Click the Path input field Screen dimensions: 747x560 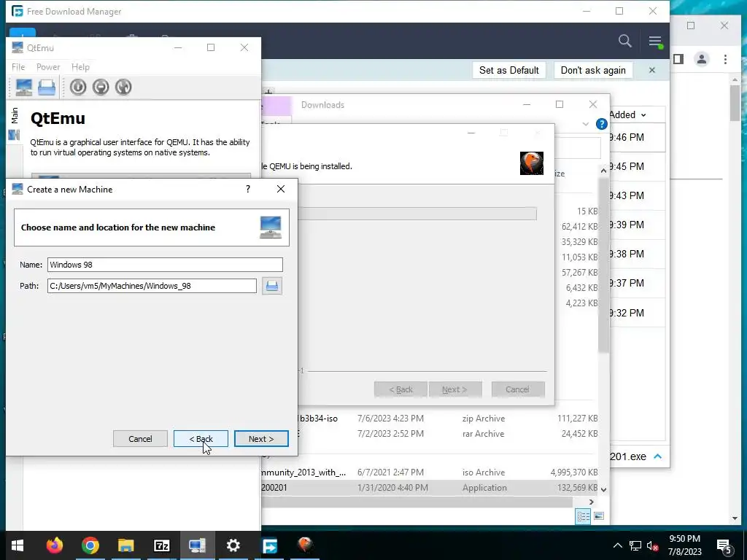point(152,286)
